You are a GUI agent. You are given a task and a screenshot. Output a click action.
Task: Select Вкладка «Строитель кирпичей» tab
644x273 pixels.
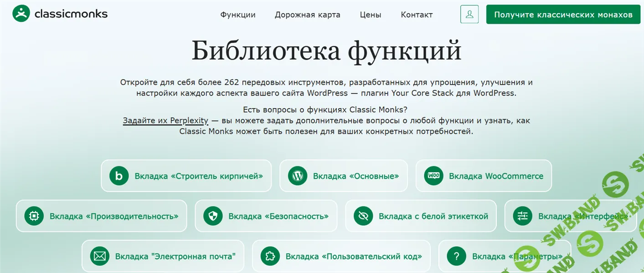click(186, 176)
